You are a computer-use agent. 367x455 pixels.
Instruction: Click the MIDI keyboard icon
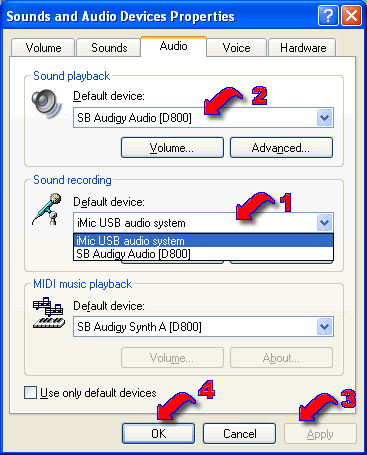pos(48,313)
